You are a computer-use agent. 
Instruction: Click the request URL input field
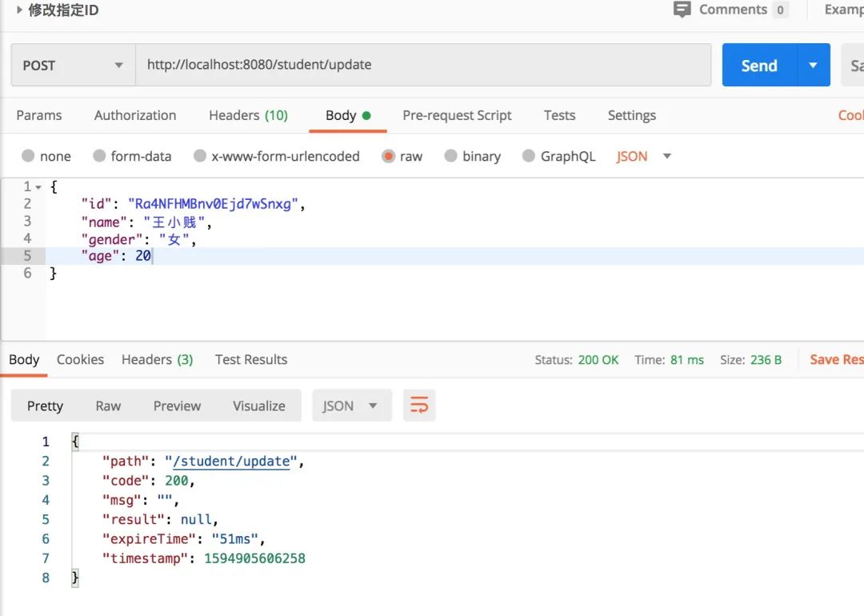(422, 65)
